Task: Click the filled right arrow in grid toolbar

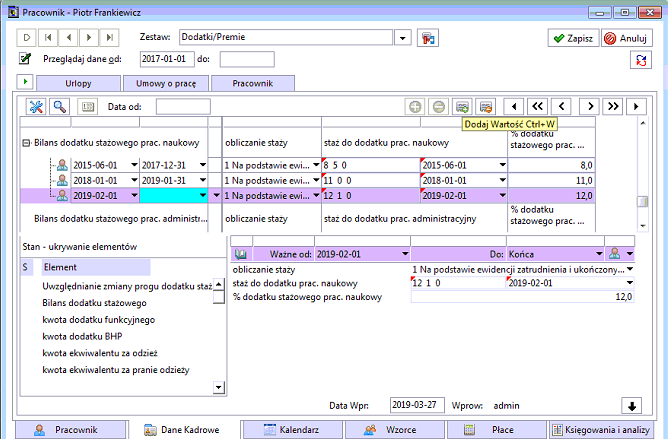Action: [636, 107]
